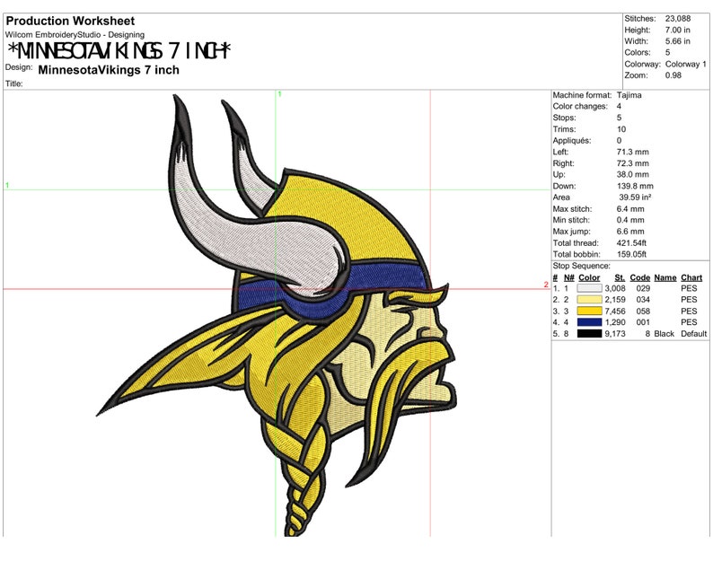The image size is (713, 588).
Task: Click the 'Name' column header
Action: point(665,277)
